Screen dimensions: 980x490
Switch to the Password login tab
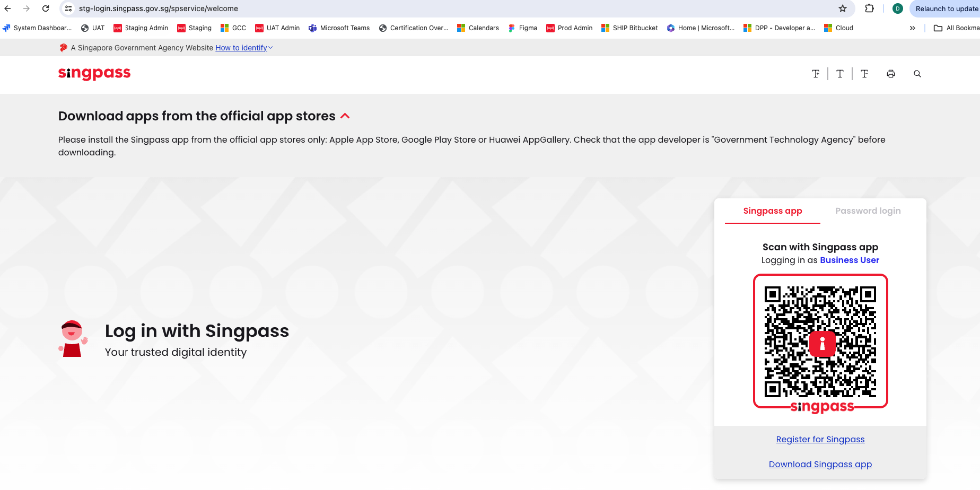pyautogui.click(x=868, y=211)
